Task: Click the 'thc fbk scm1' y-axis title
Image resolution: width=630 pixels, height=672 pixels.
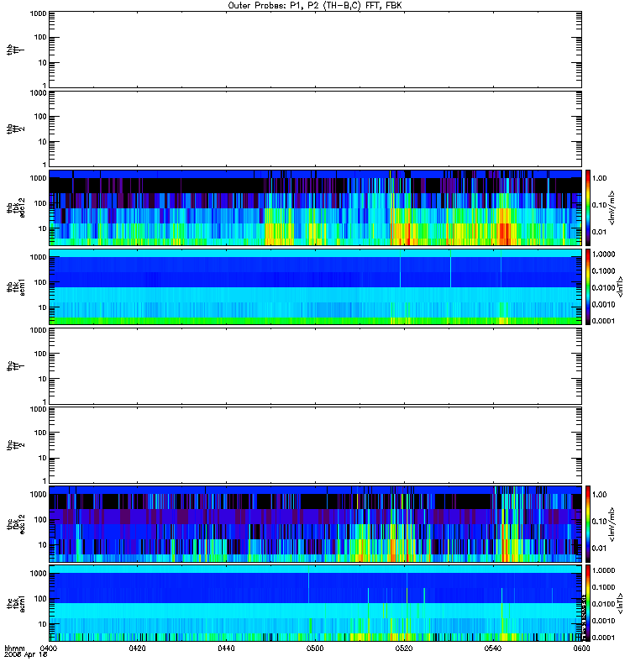Action: coord(16,603)
